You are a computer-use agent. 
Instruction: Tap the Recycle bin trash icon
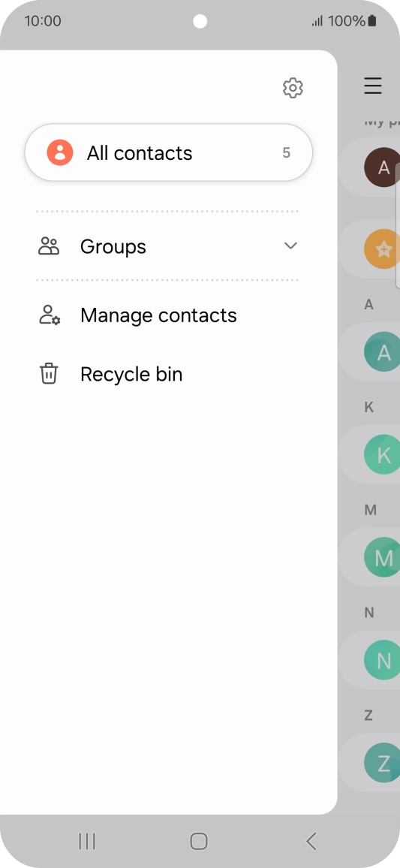tap(49, 374)
